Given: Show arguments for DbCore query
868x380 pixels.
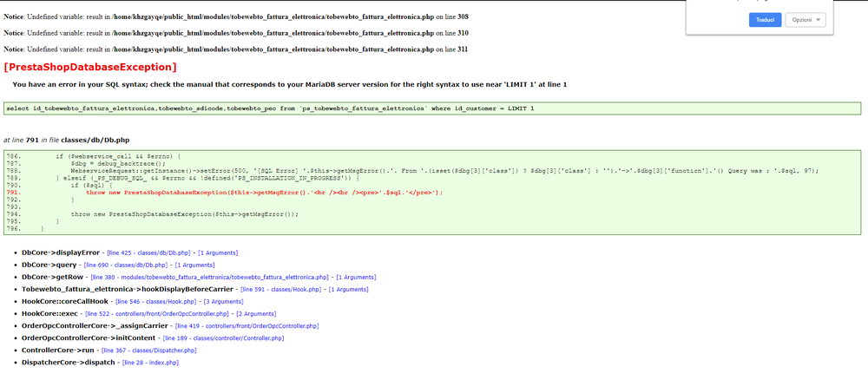Looking at the screenshot, I should click(194, 265).
